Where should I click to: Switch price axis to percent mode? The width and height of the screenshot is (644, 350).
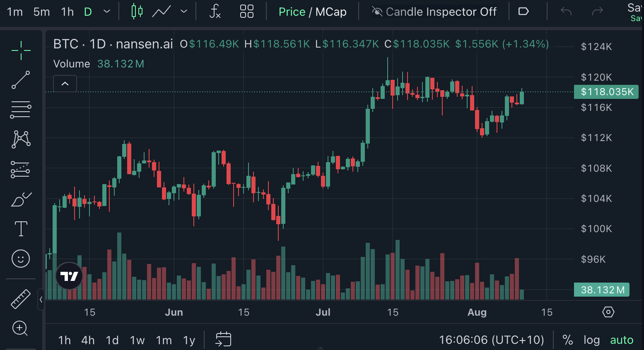coord(567,340)
